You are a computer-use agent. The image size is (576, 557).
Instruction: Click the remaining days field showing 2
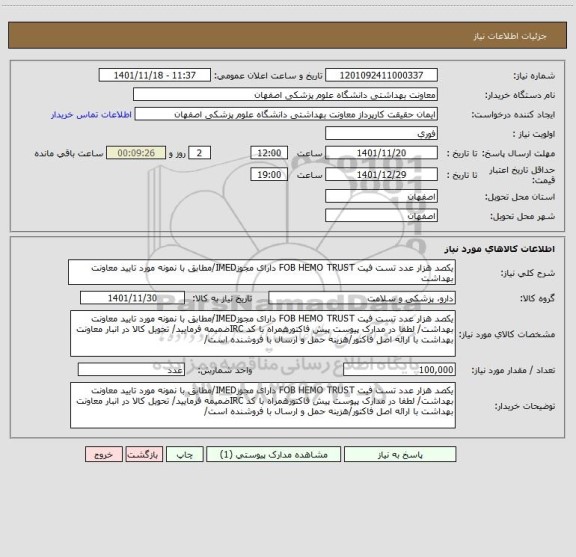coord(199,153)
